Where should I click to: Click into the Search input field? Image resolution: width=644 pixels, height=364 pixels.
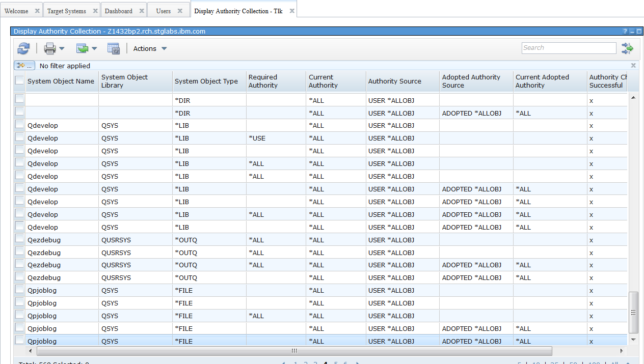(569, 48)
